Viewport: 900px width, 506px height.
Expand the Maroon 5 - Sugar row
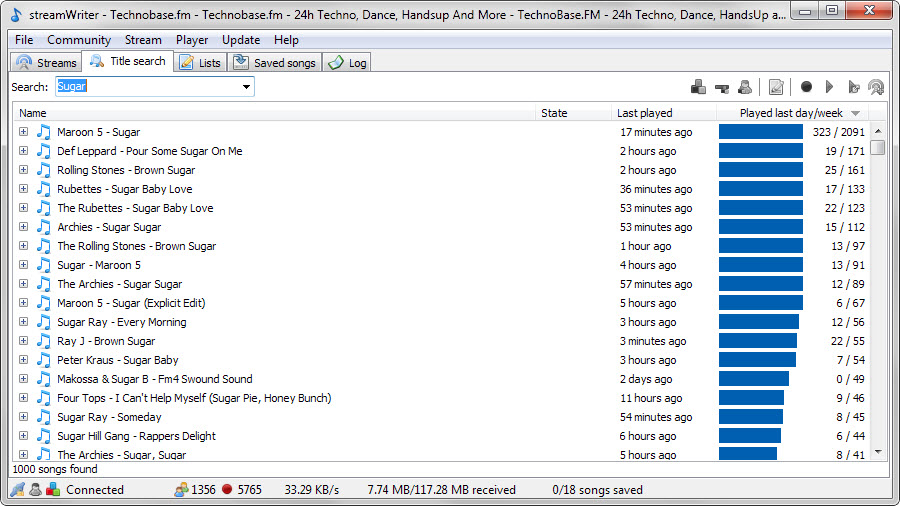tap(23, 131)
